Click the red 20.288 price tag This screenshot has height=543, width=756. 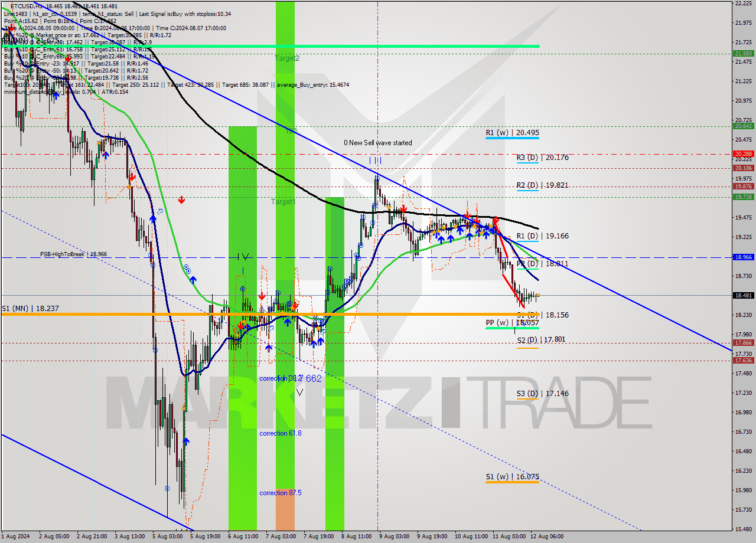743,154
